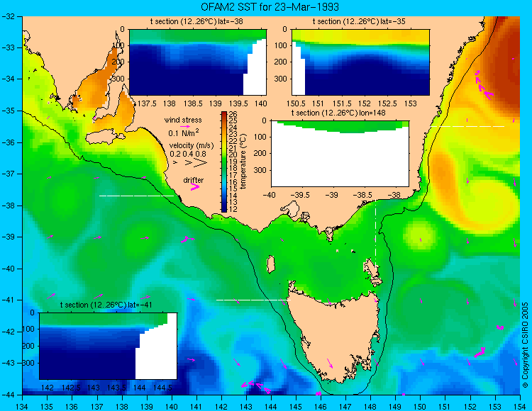Click the -37 label on latitude axis
Viewport: 532px width, 411px height.
pos(7,174)
